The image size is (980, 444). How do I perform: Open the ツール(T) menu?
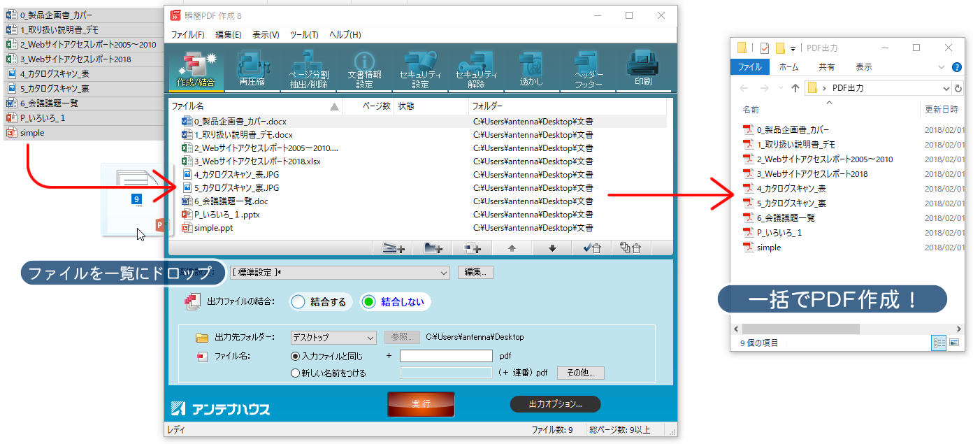304,35
